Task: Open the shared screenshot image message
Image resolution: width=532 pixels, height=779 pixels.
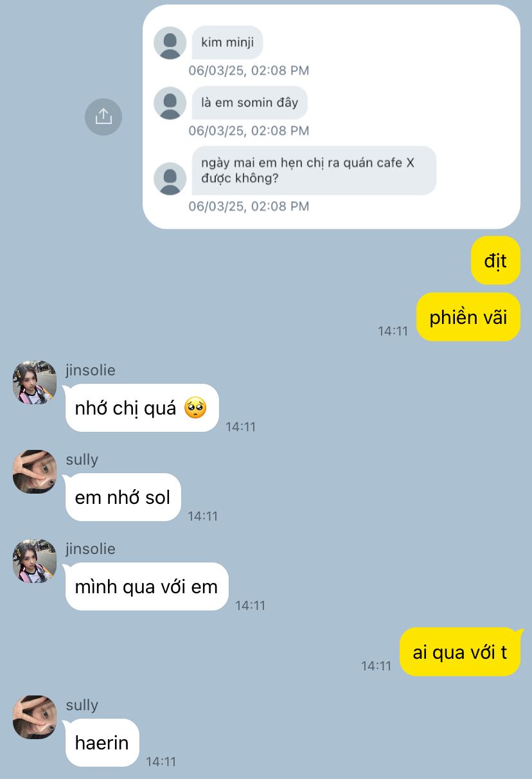Action: pos(332,116)
